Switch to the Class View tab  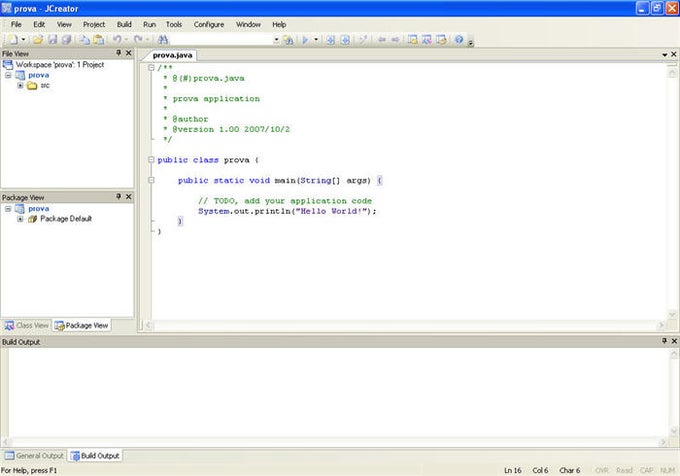[x=27, y=325]
